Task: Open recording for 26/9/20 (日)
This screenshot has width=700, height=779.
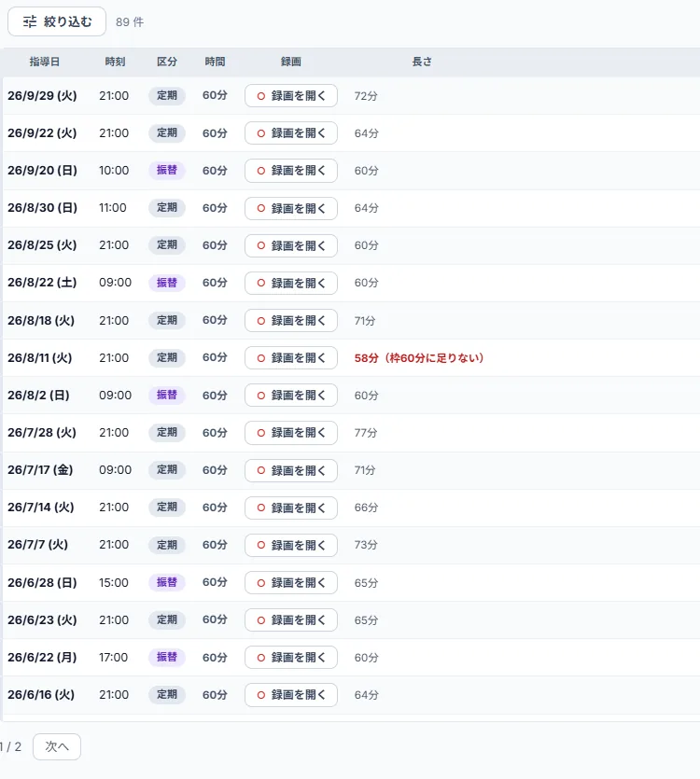Action: 291,171
